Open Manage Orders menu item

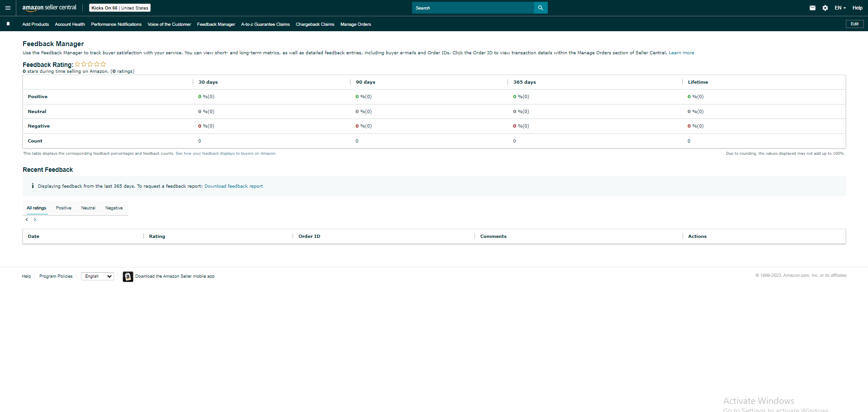[356, 24]
